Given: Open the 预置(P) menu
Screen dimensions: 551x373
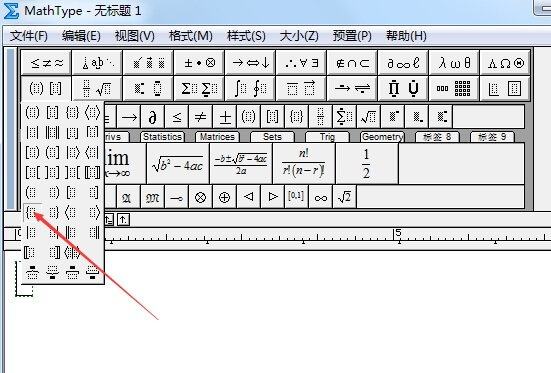Looking at the screenshot, I should 352,36.
